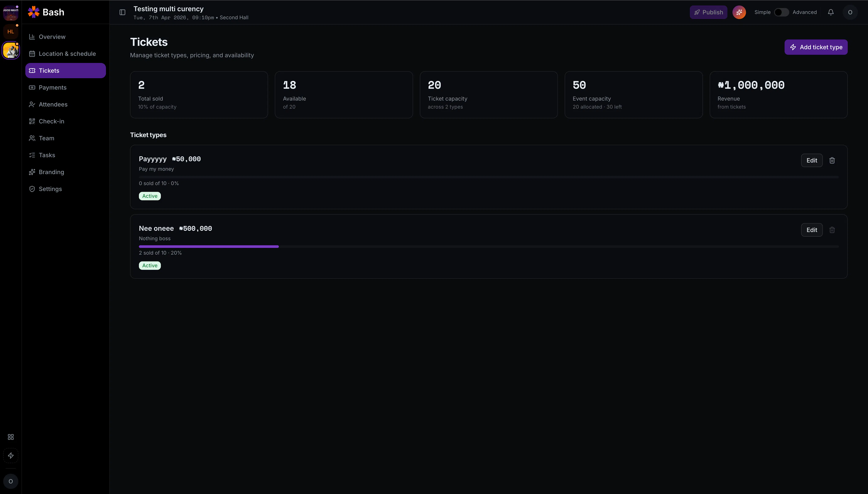Open Tasks from the sidebar
This screenshot has width=868, height=494.
coord(65,155)
